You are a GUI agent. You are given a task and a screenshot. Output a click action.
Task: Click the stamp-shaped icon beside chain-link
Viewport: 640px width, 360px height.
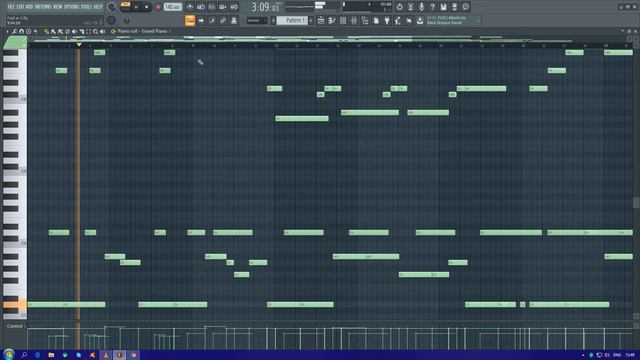(x=234, y=20)
